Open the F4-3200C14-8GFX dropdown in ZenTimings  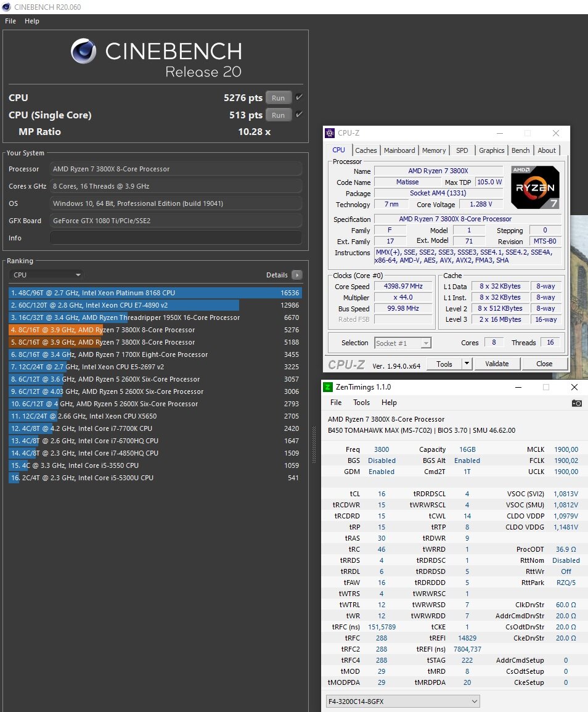pos(402,701)
